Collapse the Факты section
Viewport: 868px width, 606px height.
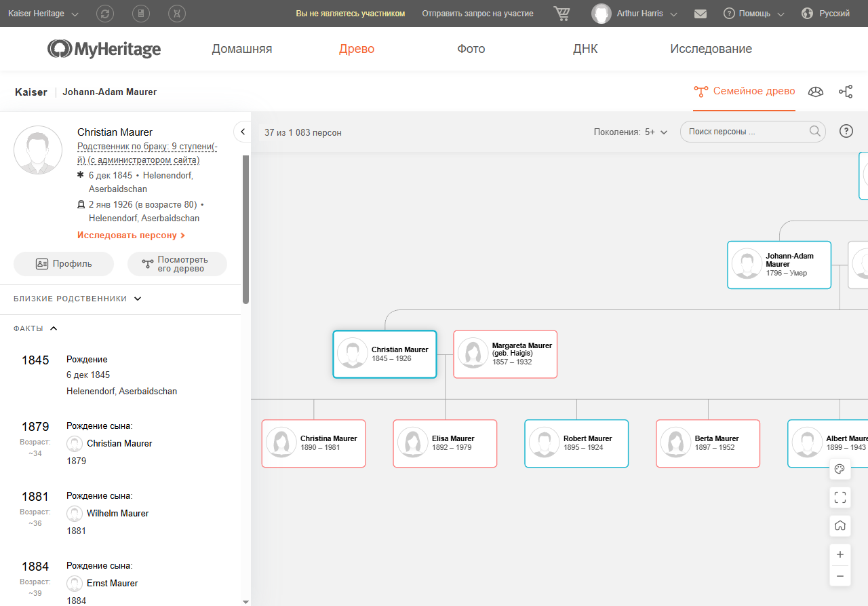[x=35, y=328]
